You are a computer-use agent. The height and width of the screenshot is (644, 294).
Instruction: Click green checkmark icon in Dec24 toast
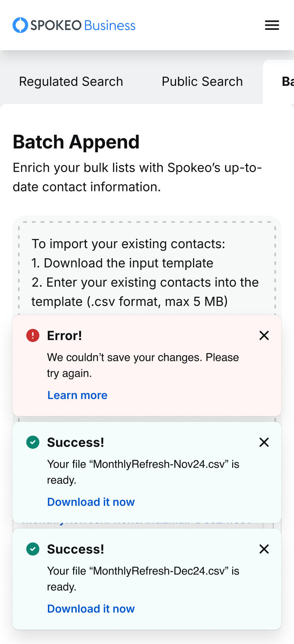[33, 549]
